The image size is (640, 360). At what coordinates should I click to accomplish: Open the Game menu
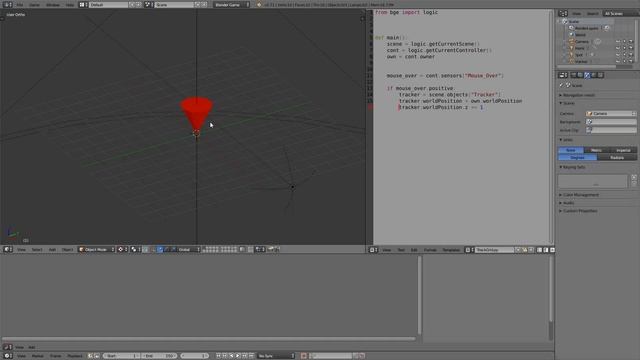[x=34, y=4]
